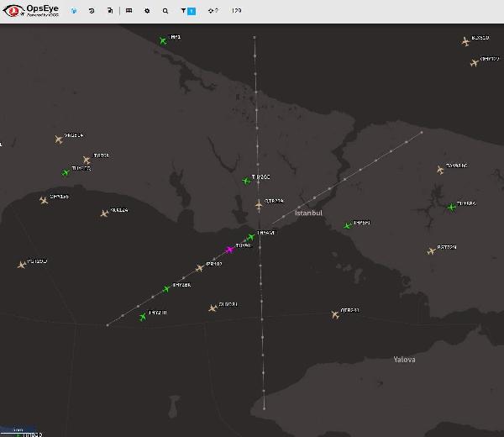Click the aircraft counter icon in toolbar
504x437 pixels.
pyautogui.click(x=211, y=11)
